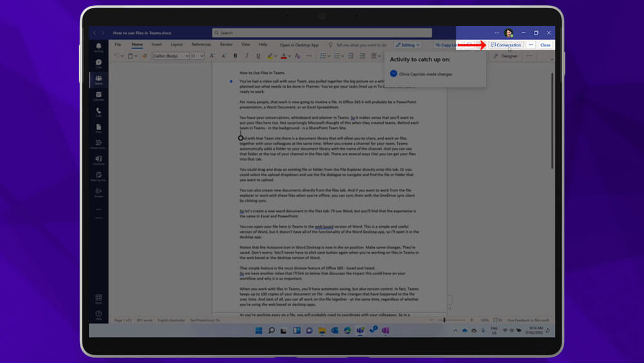Viewport: 644px width, 363px height.
Task: Open the Conversation panel
Action: coord(506,45)
